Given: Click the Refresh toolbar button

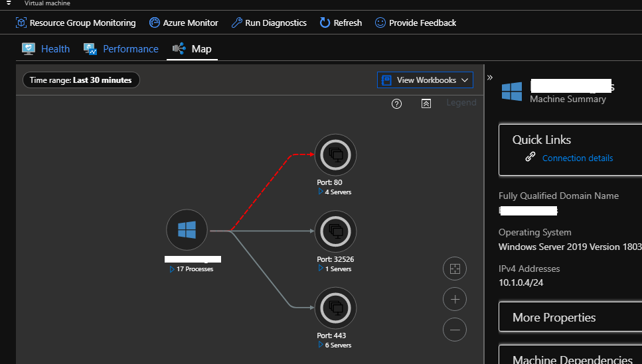Looking at the screenshot, I should coord(341,23).
